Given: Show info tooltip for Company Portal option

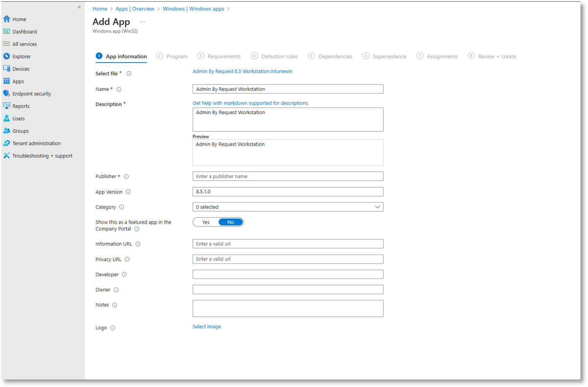Looking at the screenshot, I should coord(137,229).
